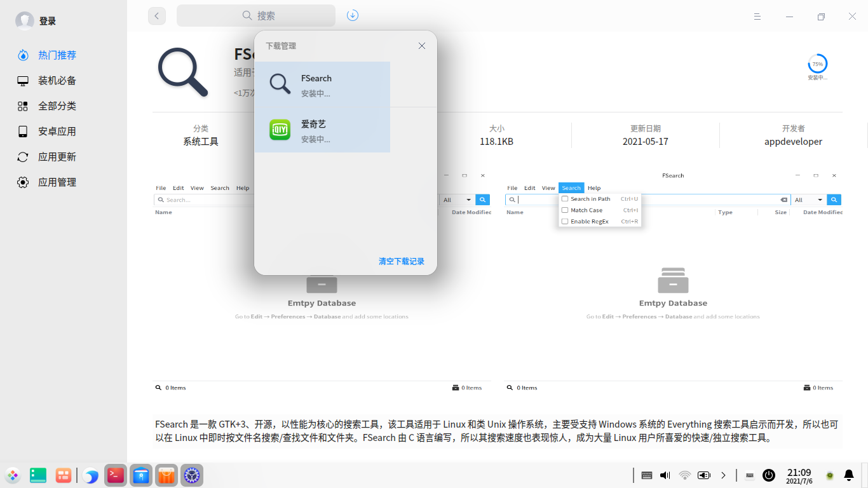Image resolution: width=868 pixels, height=488 pixels.
Task: Click the FSearch description paragraph
Action: point(497,431)
